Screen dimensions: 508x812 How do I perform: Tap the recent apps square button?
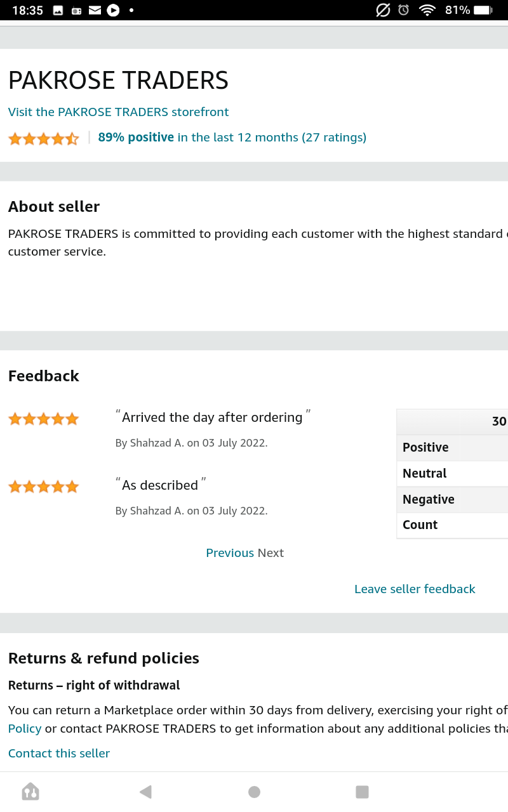(x=362, y=791)
